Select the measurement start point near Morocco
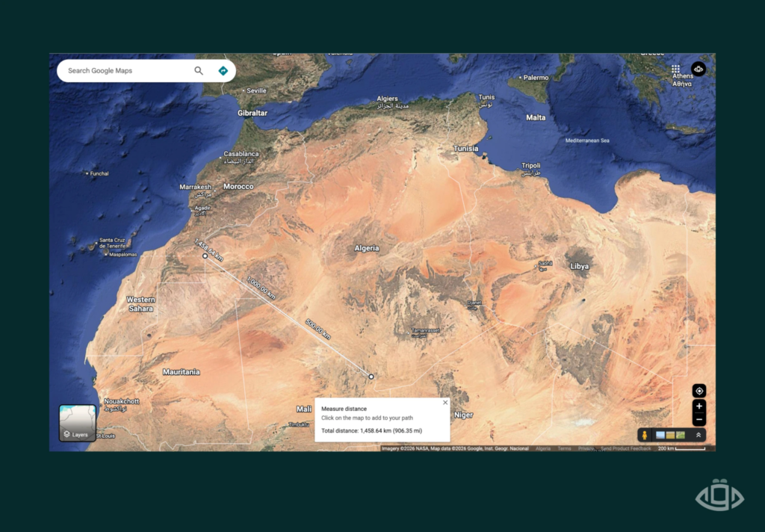The height and width of the screenshot is (532, 765). click(x=205, y=256)
